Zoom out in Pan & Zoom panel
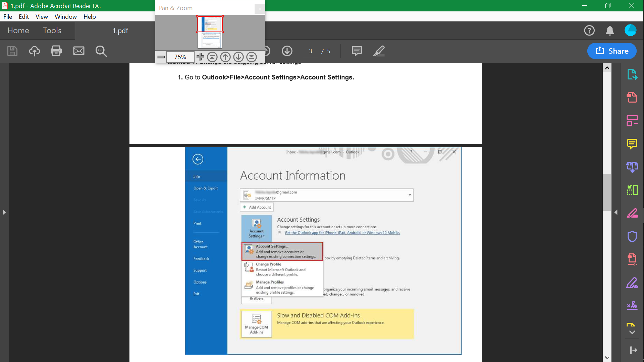The image size is (644, 362). [x=161, y=57]
